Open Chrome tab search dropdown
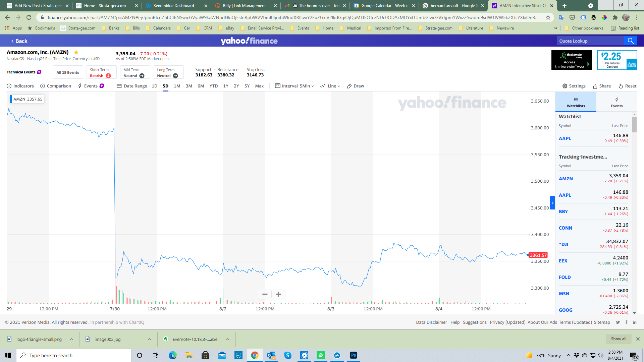Screen dimensions: 644x362 pos(591,6)
